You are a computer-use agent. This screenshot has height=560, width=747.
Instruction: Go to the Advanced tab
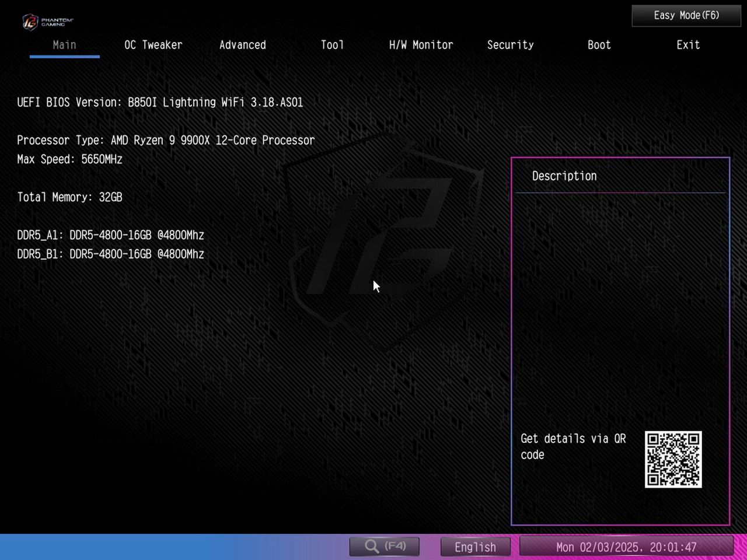coord(243,45)
